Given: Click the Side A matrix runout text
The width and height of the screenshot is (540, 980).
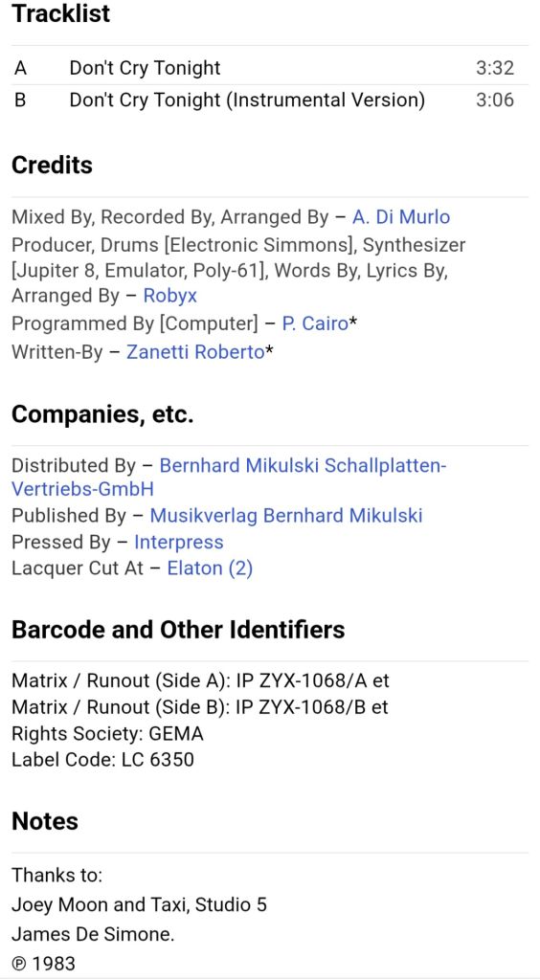Looking at the screenshot, I should click(x=200, y=680).
